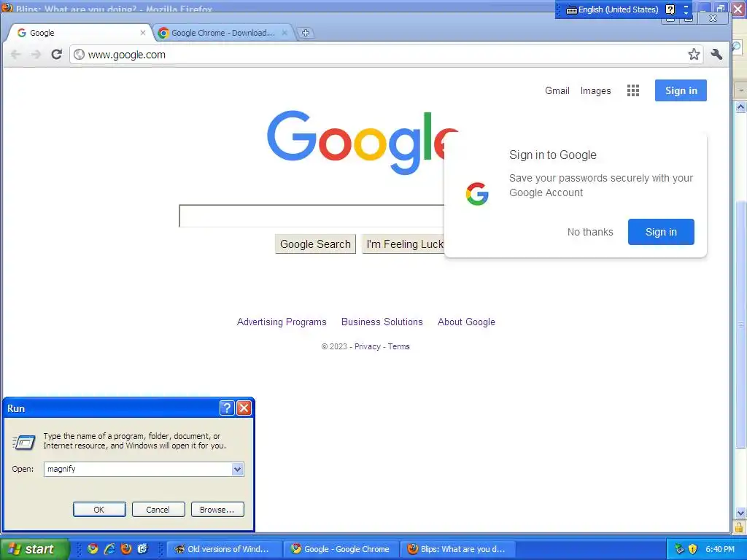Open the Privacy link in footer
This screenshot has height=560, width=747.
[368, 346]
